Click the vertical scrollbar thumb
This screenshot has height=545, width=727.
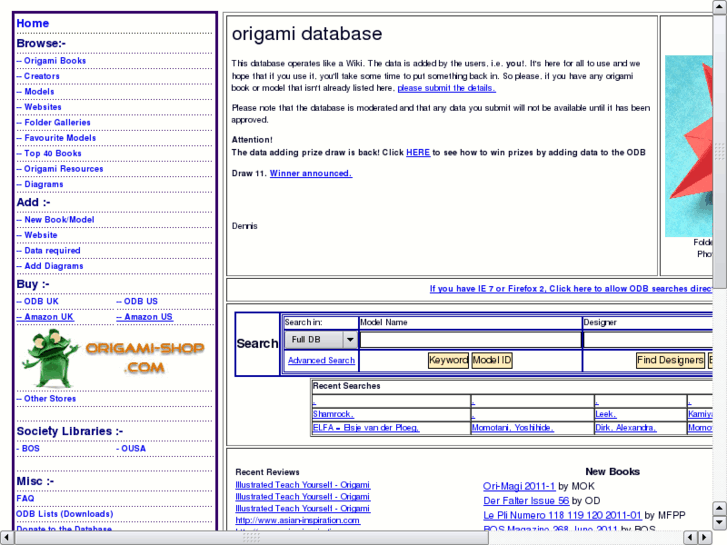pyautogui.click(x=720, y=151)
